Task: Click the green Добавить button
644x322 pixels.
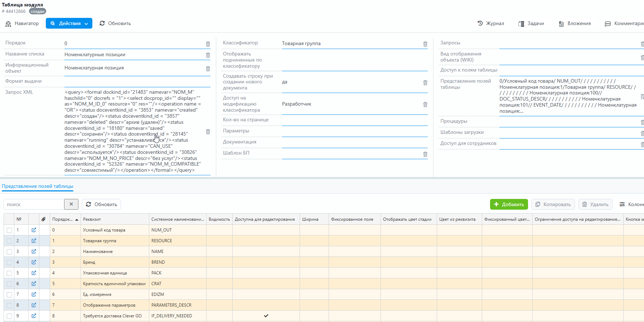Action: [x=509, y=204]
